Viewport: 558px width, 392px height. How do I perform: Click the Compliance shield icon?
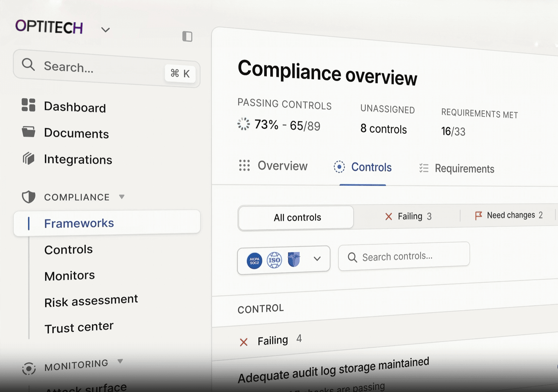click(x=29, y=197)
